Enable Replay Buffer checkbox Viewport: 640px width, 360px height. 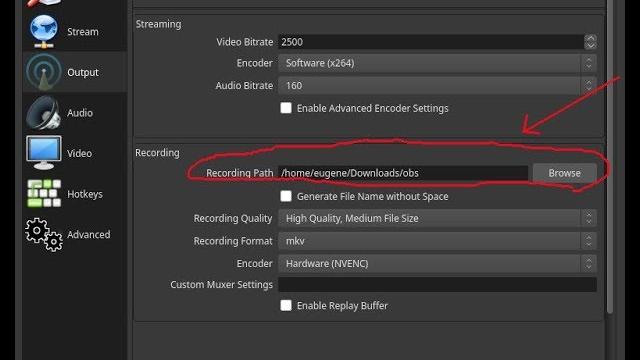point(286,305)
